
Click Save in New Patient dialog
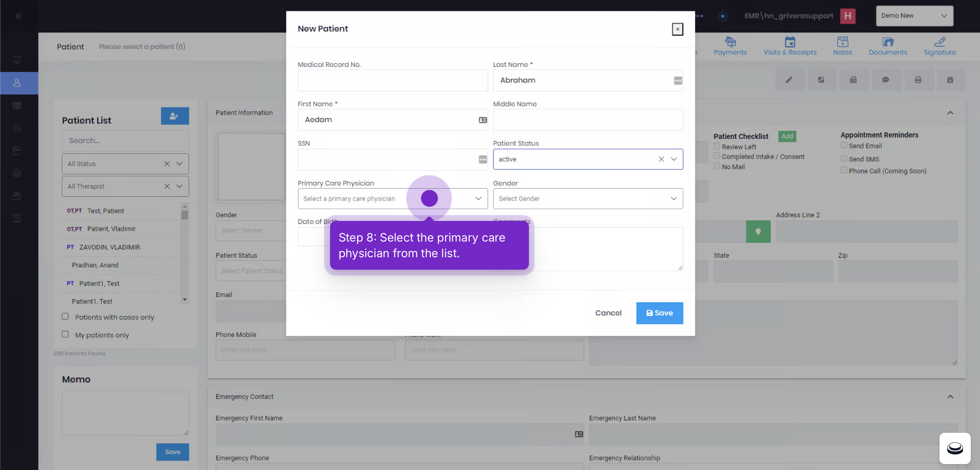[x=659, y=313]
